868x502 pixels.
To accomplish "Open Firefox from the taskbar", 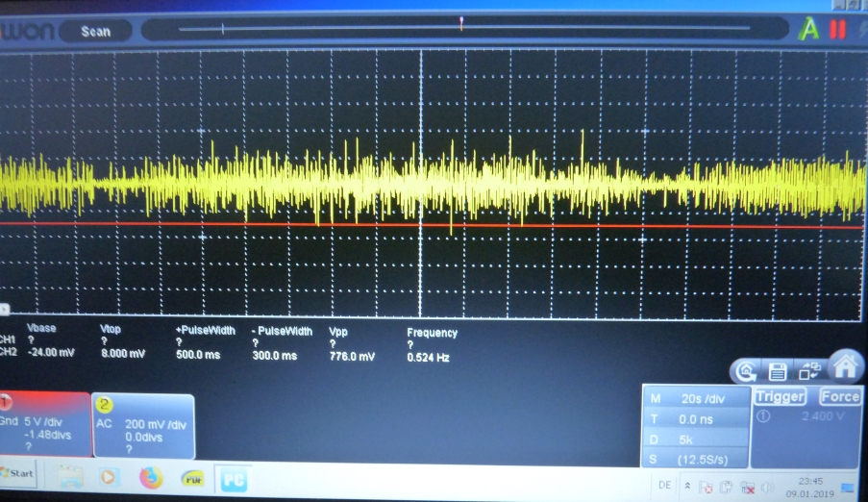I will [151, 478].
